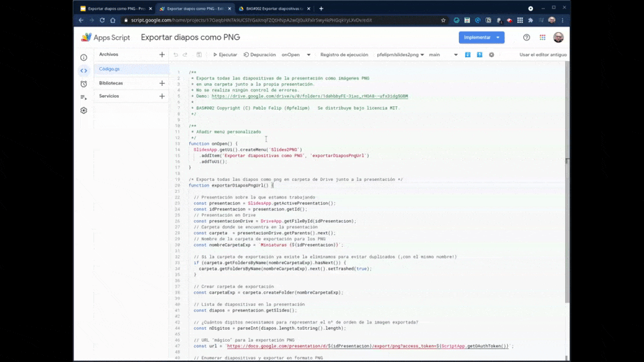Open the onOpen function selector dropdown

coord(295,55)
